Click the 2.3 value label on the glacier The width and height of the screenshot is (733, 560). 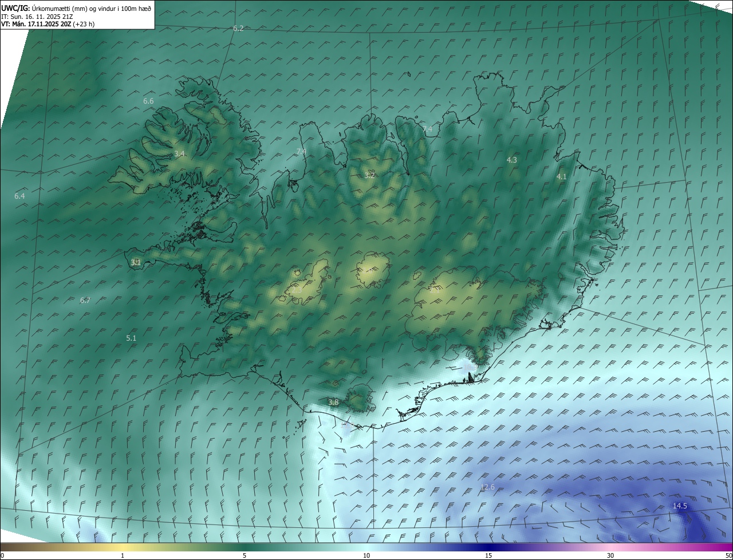(x=297, y=290)
